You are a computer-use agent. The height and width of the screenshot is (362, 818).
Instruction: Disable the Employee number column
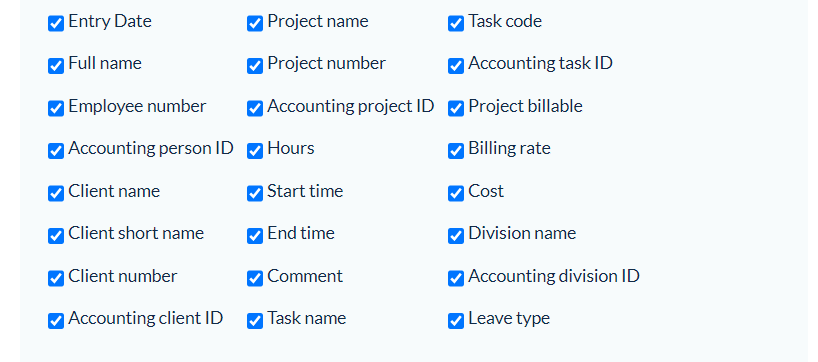pyautogui.click(x=56, y=108)
